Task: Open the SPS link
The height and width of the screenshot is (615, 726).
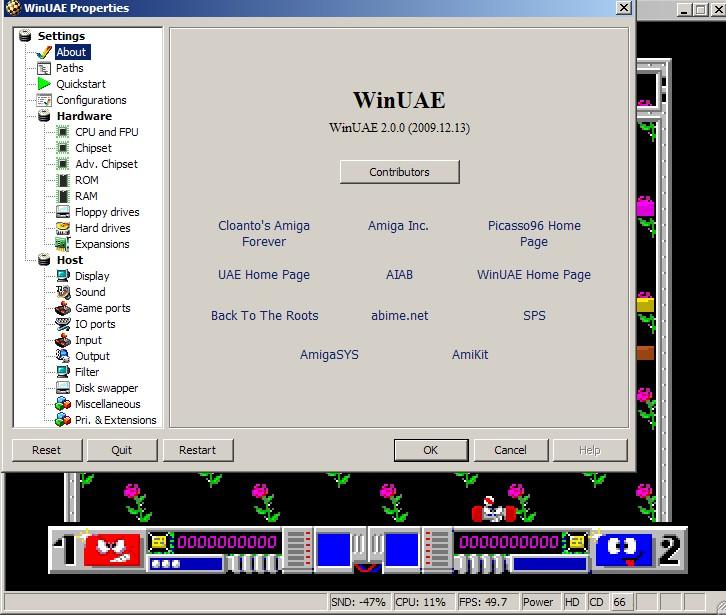Action: coord(534,315)
